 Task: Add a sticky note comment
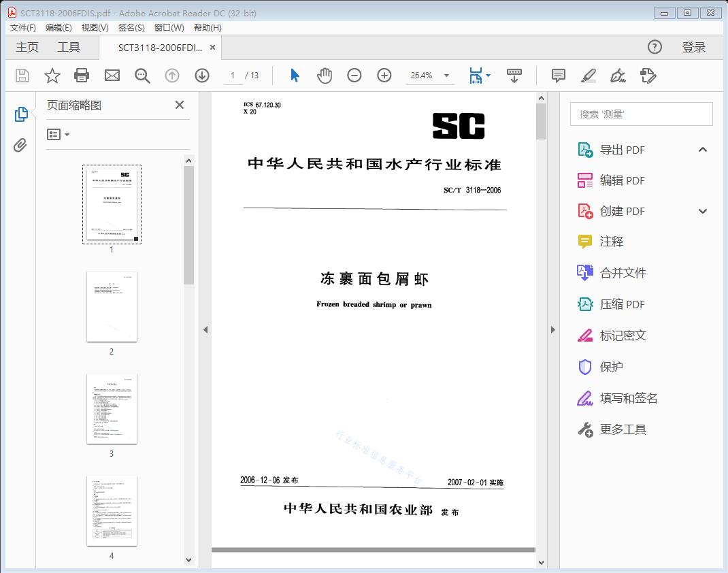[559, 76]
